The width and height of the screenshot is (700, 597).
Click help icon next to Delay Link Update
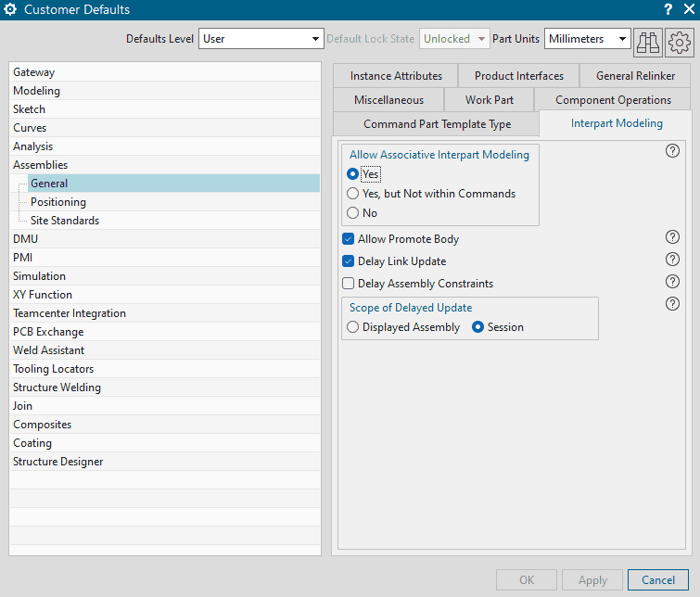pos(672,260)
